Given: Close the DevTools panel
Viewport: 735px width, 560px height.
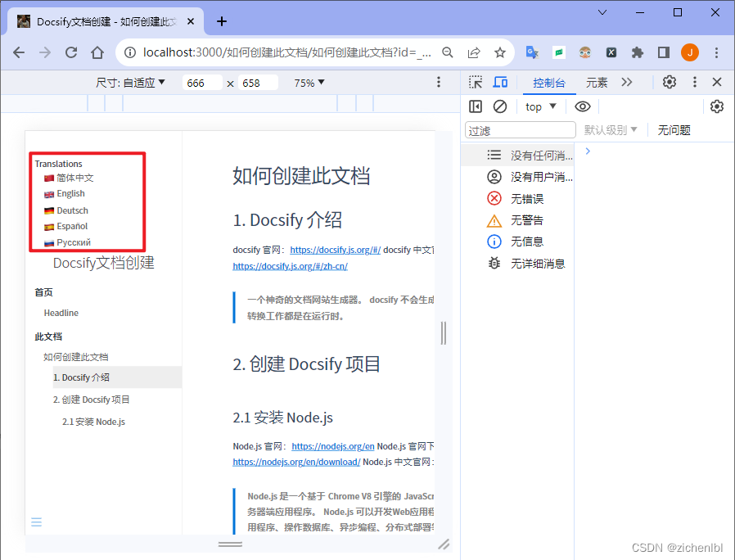Looking at the screenshot, I should coord(717,82).
